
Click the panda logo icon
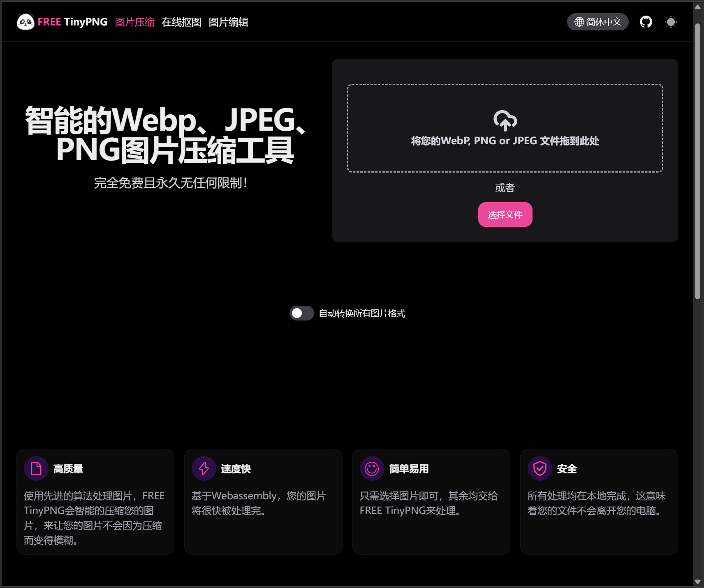click(25, 22)
